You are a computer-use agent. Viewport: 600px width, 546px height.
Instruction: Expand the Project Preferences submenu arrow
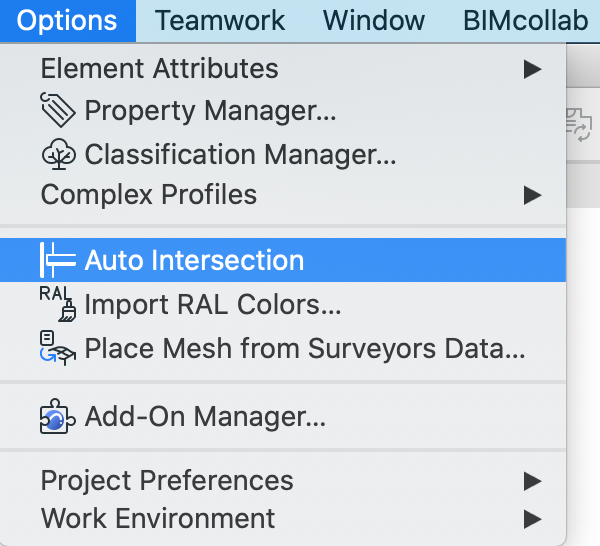pyautogui.click(x=532, y=481)
